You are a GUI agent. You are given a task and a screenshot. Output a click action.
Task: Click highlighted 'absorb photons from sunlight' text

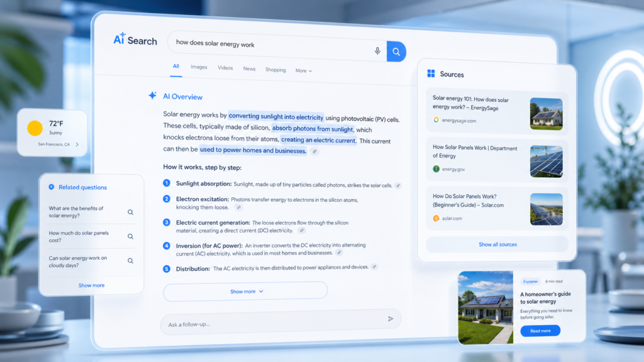click(313, 128)
